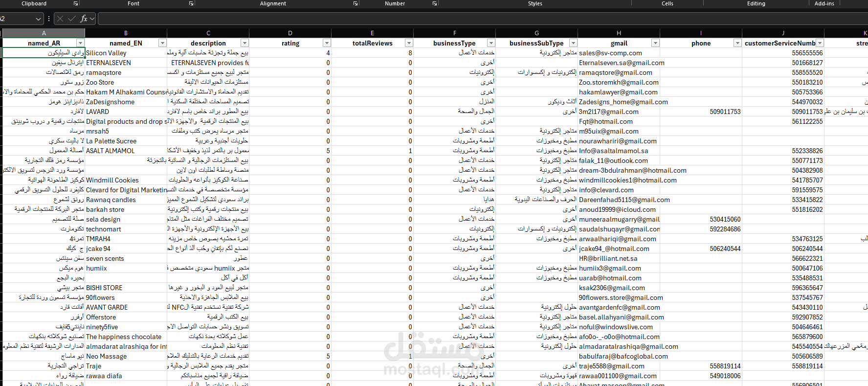The image size is (868, 386).
Task: Open the businessType column filter dropdown
Action: point(491,43)
